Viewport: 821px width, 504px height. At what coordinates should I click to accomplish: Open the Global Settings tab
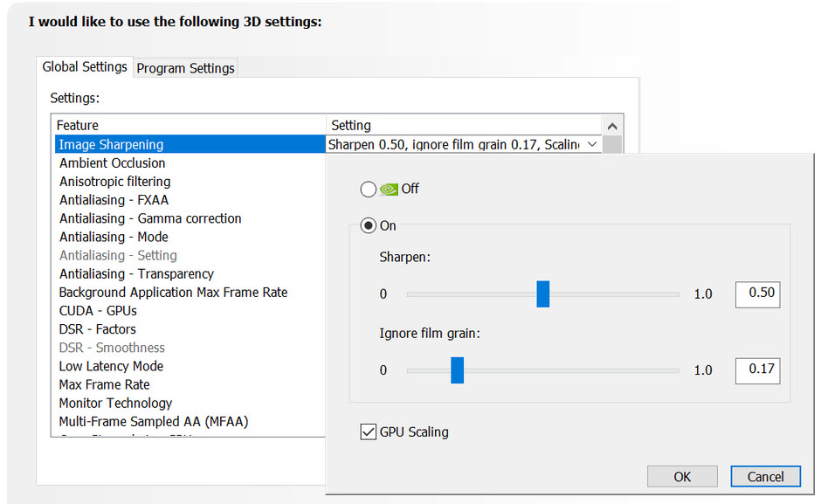pyautogui.click(x=85, y=67)
